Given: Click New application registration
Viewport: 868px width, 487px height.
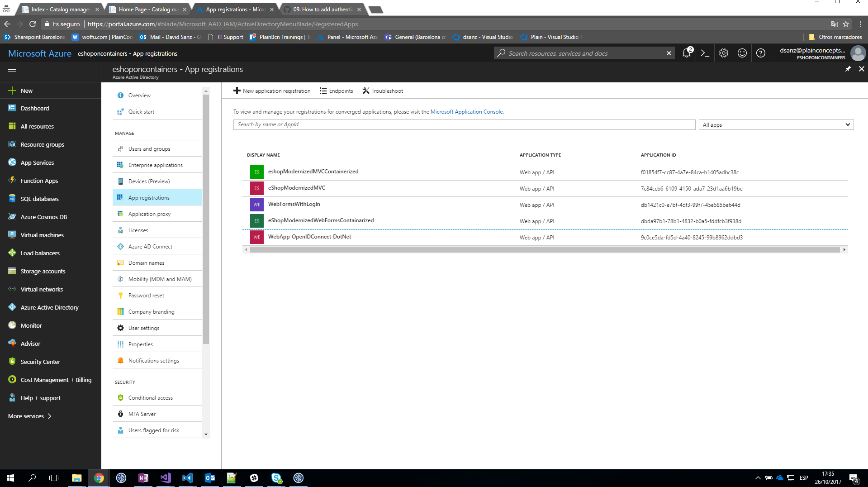Looking at the screenshot, I should pos(272,91).
